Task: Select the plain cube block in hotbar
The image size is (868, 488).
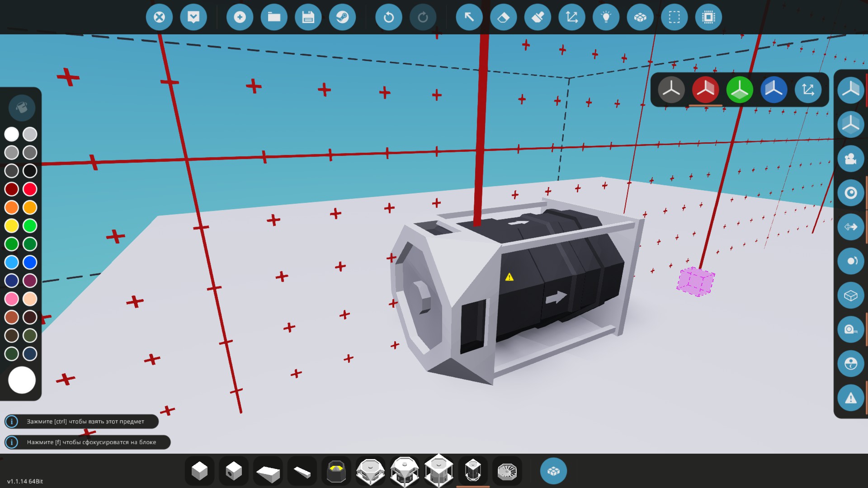Action: (199, 471)
